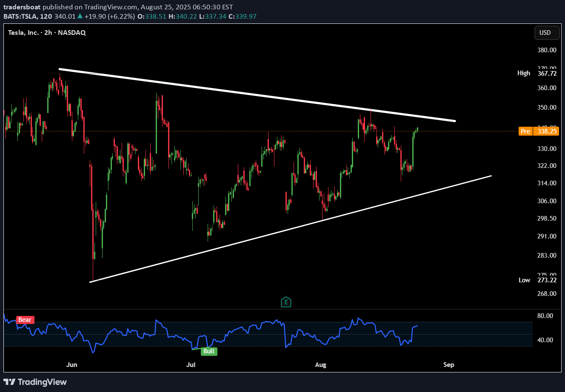This screenshot has height=392, width=565.
Task: Select the lower ascending white trendline
Action: 291,229
